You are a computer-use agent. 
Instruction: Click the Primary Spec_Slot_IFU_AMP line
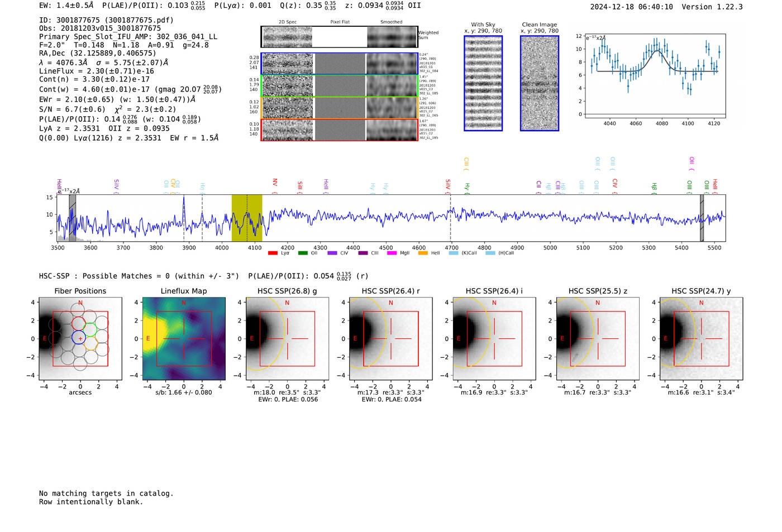point(128,37)
